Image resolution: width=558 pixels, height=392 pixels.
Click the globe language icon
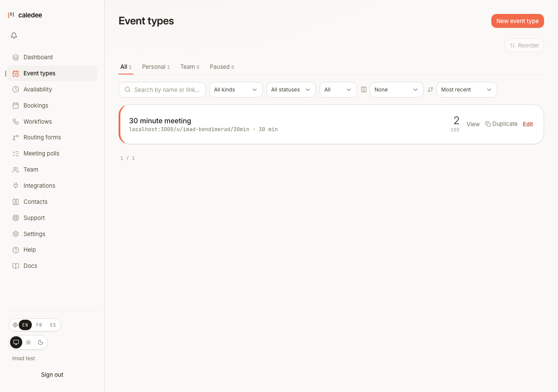[15, 325]
